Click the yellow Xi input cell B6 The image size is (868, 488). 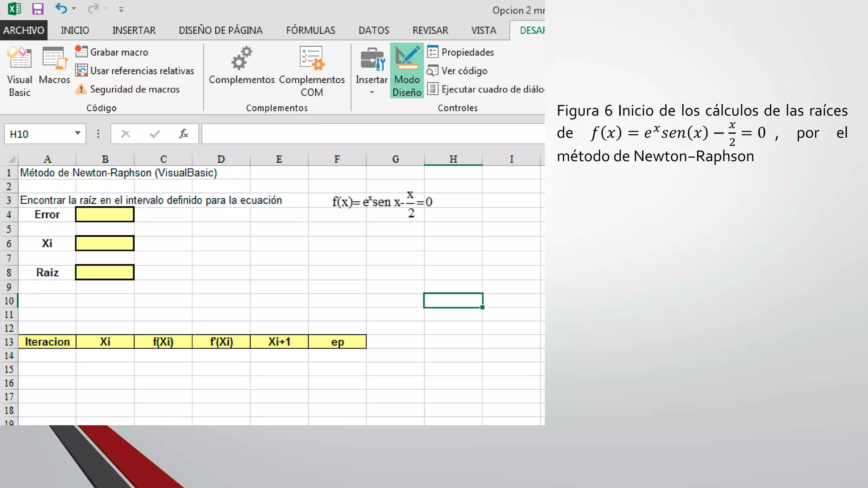pyautogui.click(x=105, y=243)
